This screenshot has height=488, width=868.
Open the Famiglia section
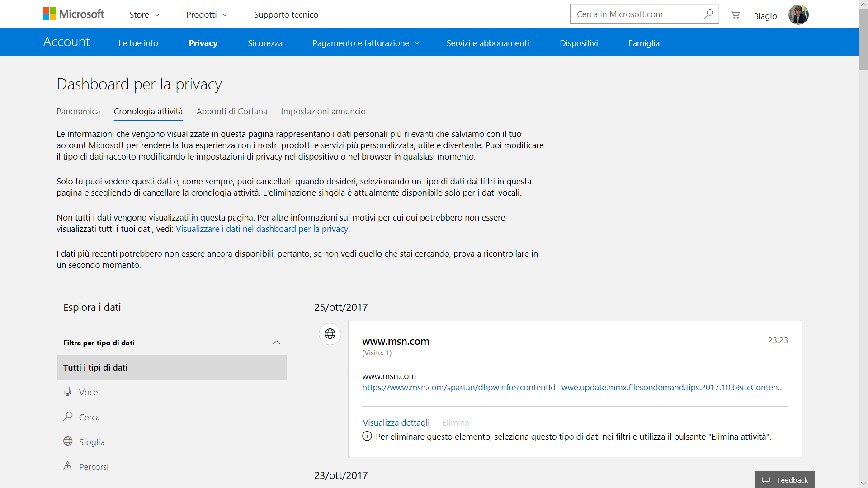[644, 43]
